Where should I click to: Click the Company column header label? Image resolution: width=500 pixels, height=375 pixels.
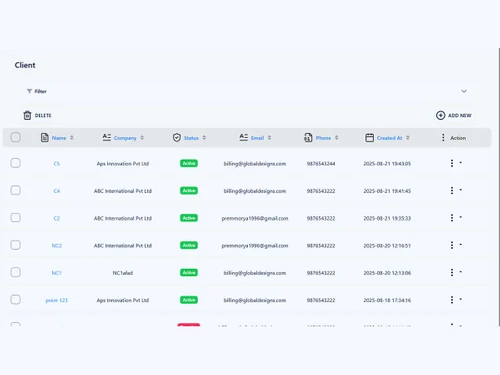click(x=125, y=138)
